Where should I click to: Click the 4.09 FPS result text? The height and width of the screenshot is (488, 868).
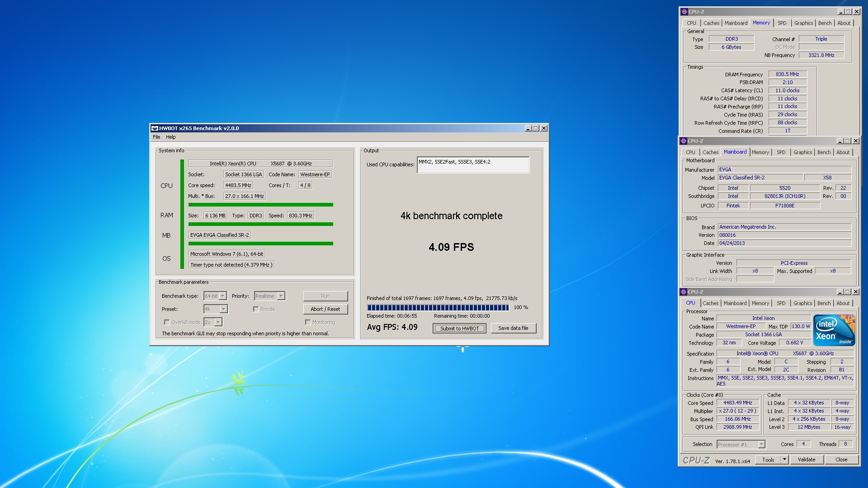click(x=451, y=247)
